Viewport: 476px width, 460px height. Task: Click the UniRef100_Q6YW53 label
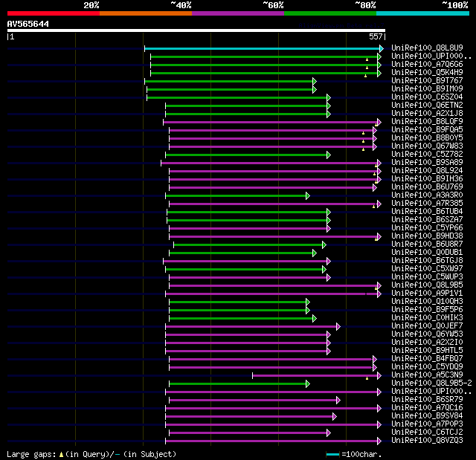pos(427,334)
